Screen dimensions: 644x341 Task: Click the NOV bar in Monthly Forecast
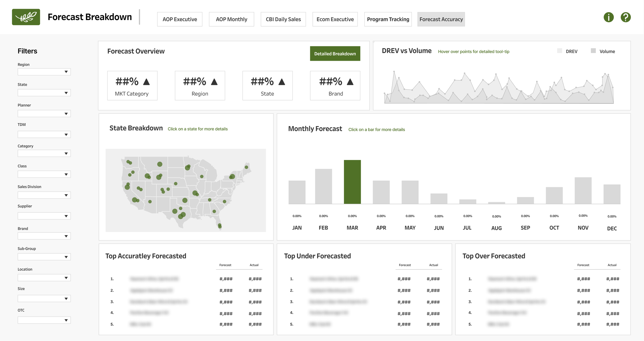(583, 191)
